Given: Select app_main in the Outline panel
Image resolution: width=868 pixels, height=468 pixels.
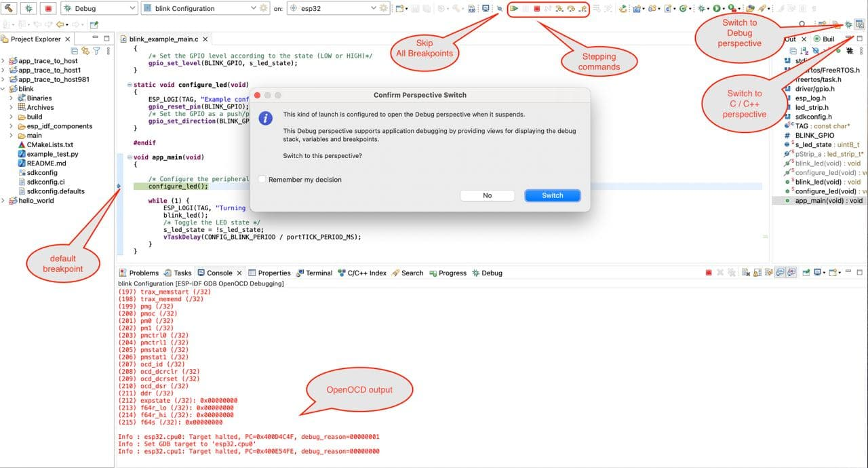Looking at the screenshot, I should pyautogui.click(x=827, y=201).
